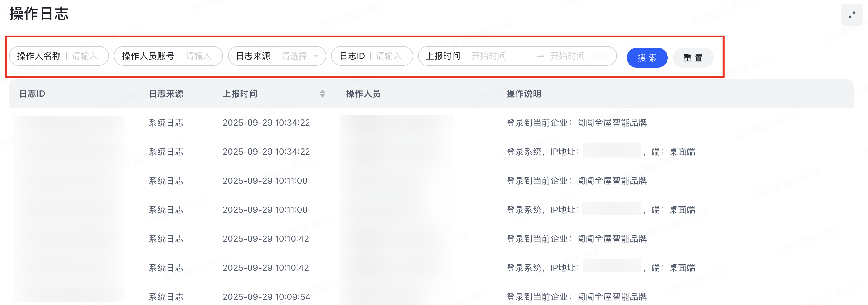Click into the 操作人员账号 input
Image resolution: width=868 pixels, height=305 pixels.
[x=199, y=56]
